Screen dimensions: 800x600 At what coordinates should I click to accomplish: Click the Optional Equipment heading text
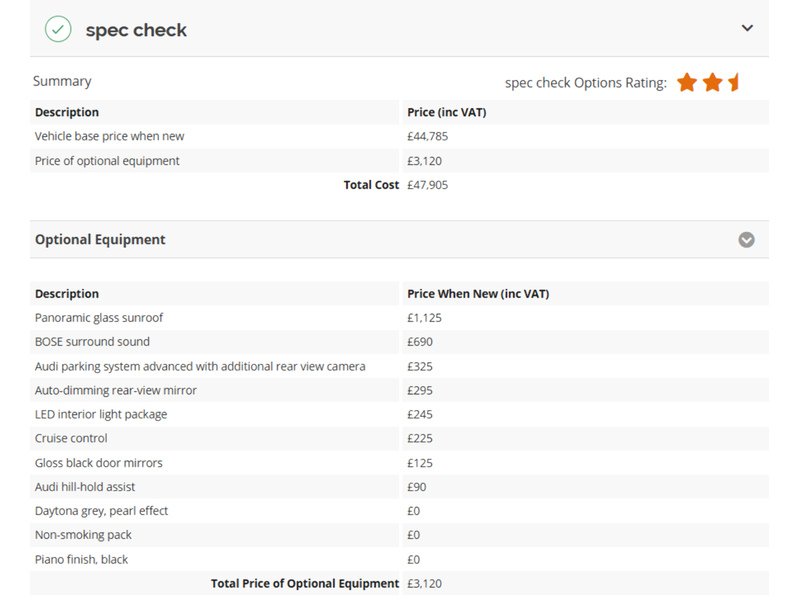pyautogui.click(x=100, y=240)
